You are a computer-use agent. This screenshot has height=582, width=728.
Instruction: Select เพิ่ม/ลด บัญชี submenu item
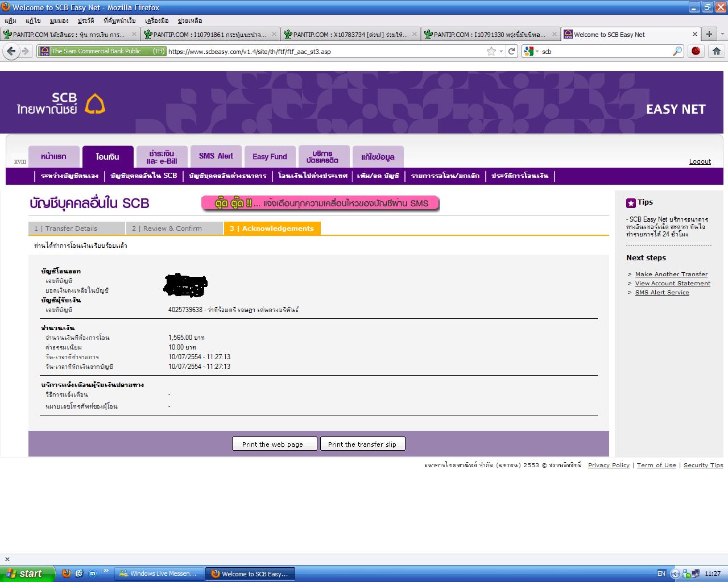(x=378, y=176)
